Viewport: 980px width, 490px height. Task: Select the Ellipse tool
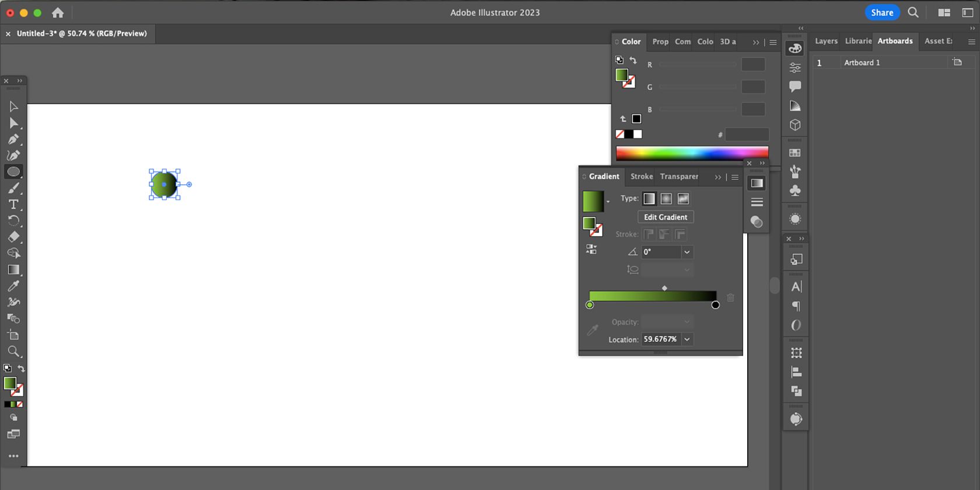point(13,171)
